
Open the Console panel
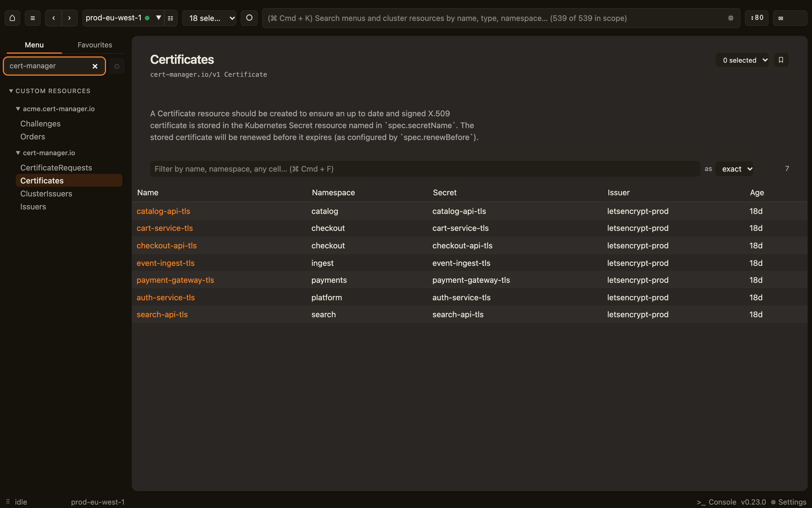coord(716,502)
